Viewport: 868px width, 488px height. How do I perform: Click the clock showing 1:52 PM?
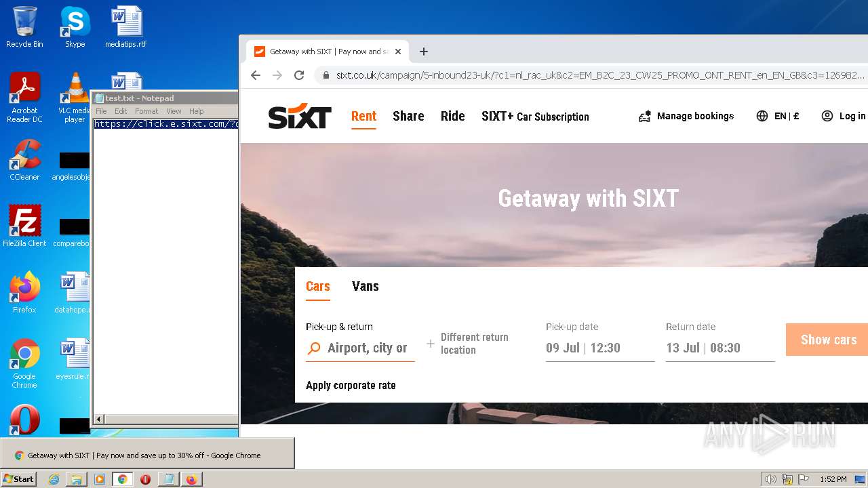pyautogui.click(x=833, y=479)
